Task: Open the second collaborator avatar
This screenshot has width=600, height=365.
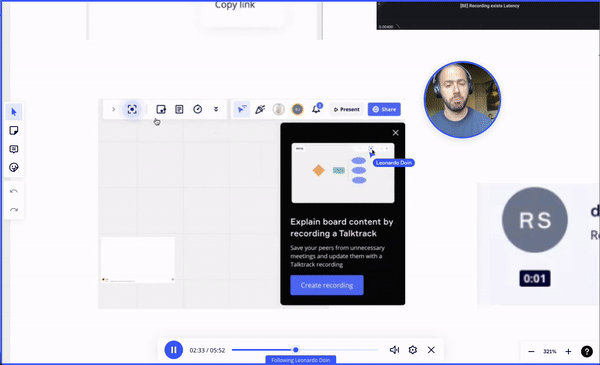Action: coord(297,109)
